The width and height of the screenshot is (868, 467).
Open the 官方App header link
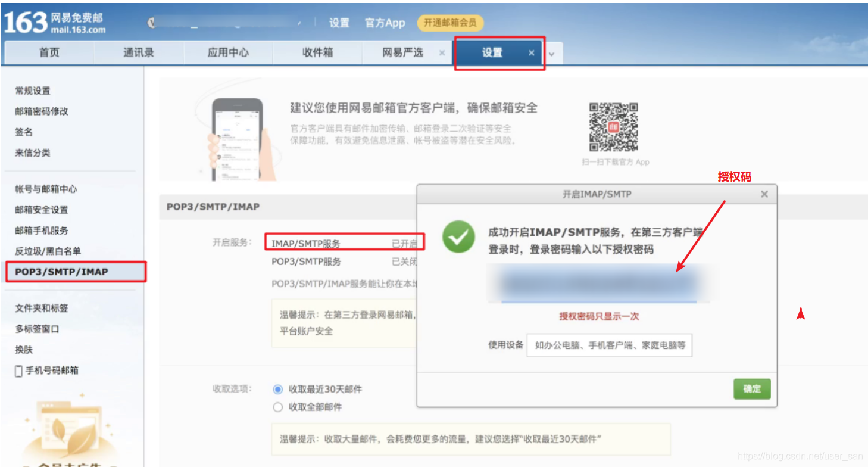pyautogui.click(x=385, y=23)
